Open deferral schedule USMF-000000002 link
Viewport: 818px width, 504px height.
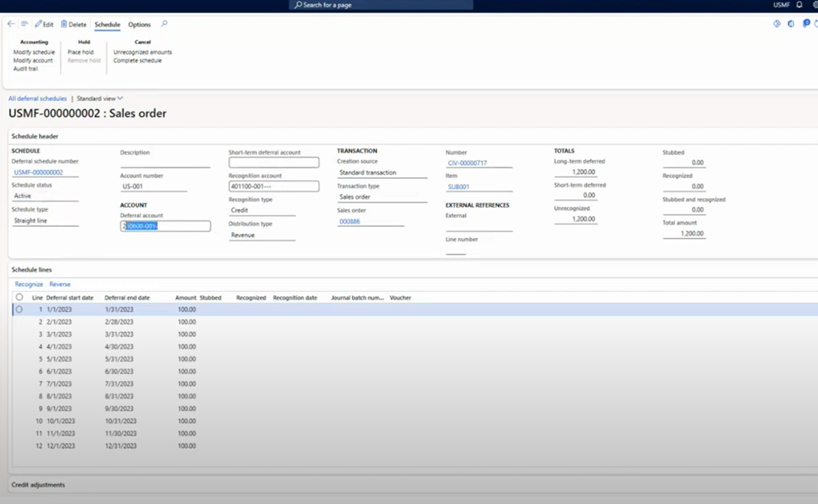point(38,172)
